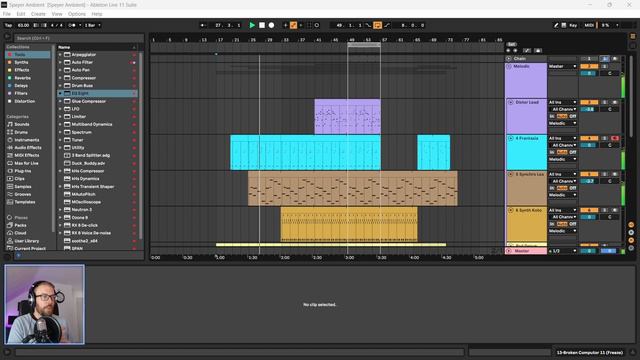Click the Master track volume field
The height and width of the screenshot is (360, 640).
pyautogui.click(x=589, y=251)
